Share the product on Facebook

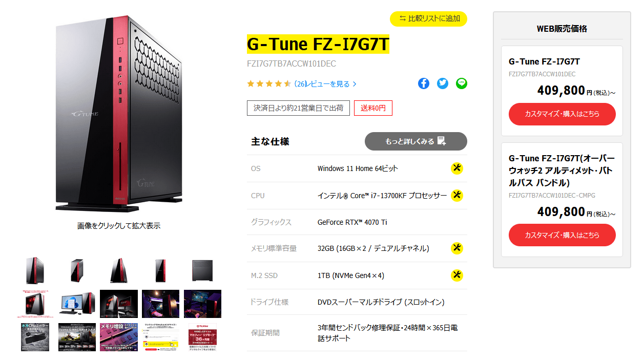pos(424,83)
